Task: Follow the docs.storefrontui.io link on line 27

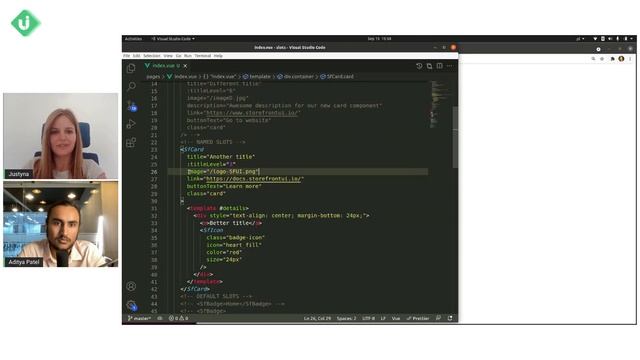Action: pos(253,179)
